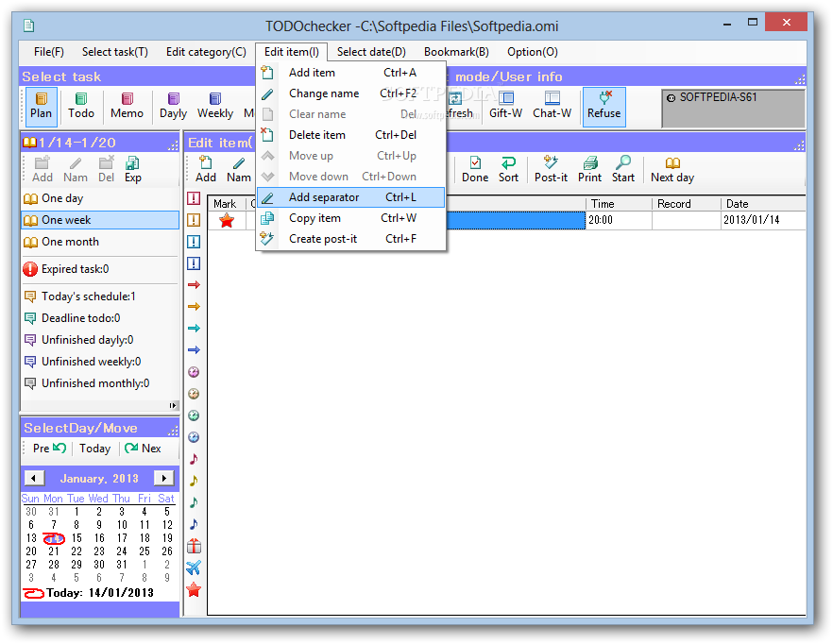Screen dimensions: 833x644
Task: Pick the pink clock mark
Action: coord(194,372)
